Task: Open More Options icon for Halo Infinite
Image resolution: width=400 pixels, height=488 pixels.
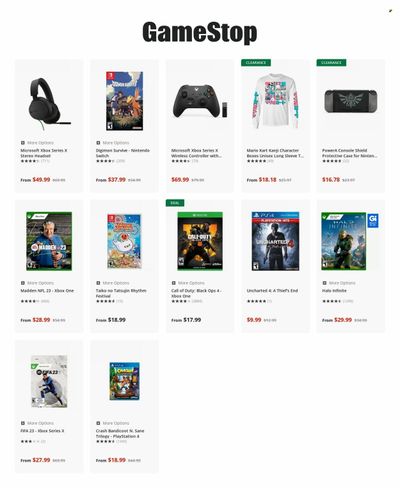Action: [324, 283]
